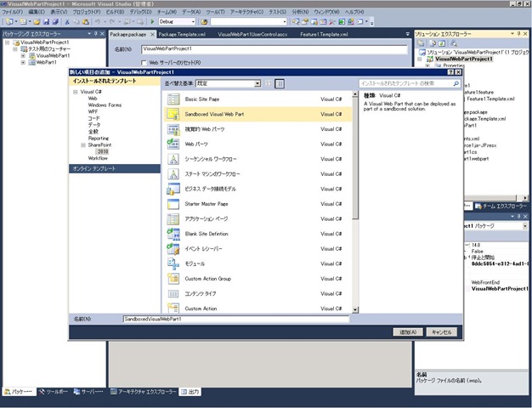The width and height of the screenshot is (532, 408).
Task: Toggle the Web サーバーのリセット checkbox
Action: pos(144,63)
